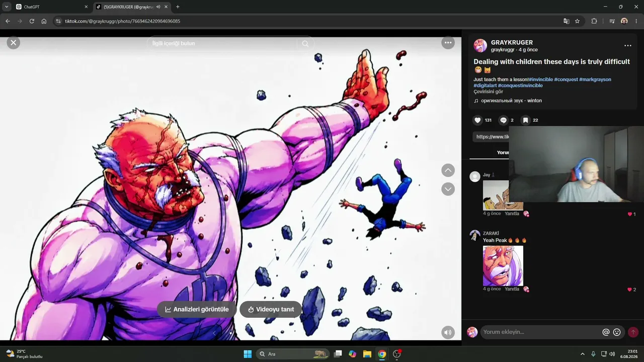Click the 'Yorum ekleyin...' comment input

point(541,332)
